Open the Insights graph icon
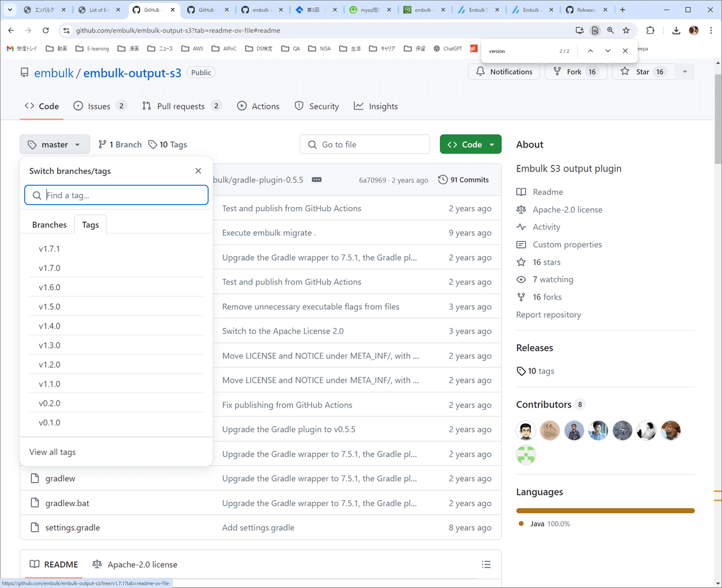 (x=359, y=106)
